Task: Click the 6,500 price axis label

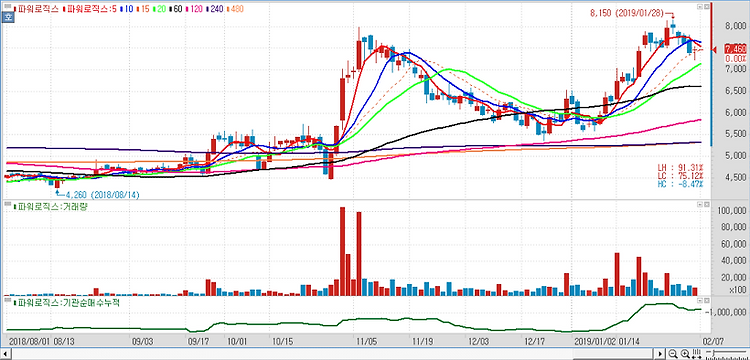Action: click(x=735, y=91)
